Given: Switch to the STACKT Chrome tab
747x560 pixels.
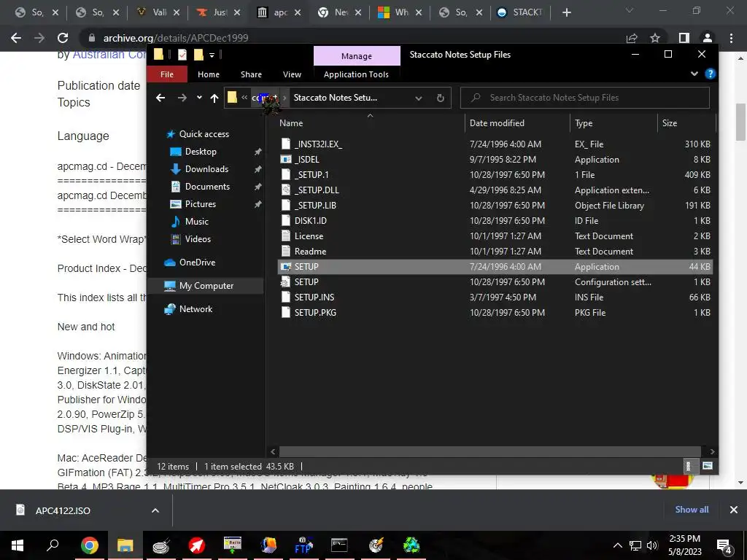Looking at the screenshot, I should [x=519, y=12].
